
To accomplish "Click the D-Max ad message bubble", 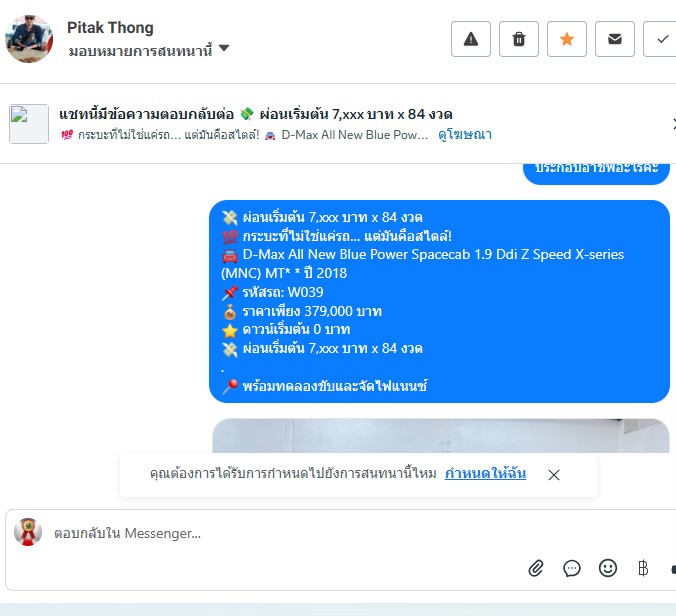I will click(439, 301).
